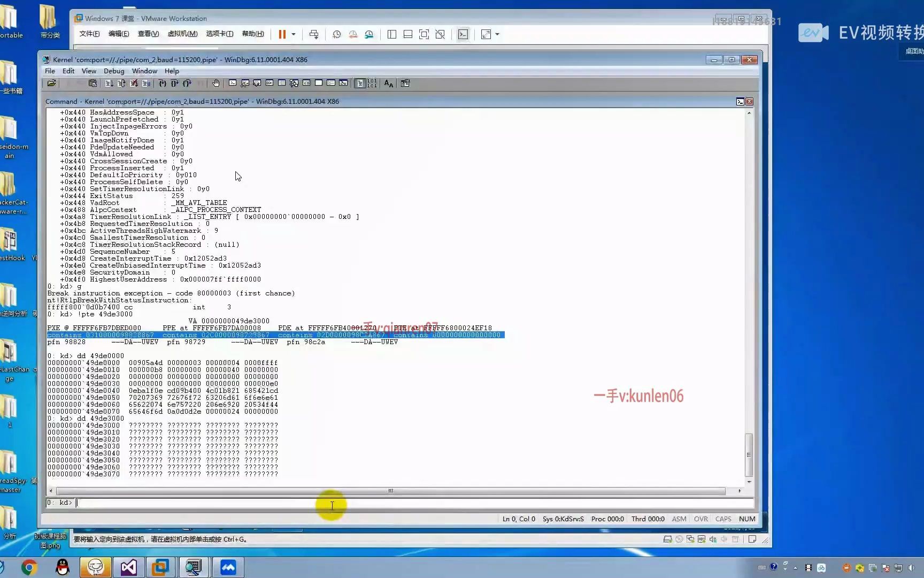Click the Font (AA) toolbar icon
Screen dimensions: 924x578
tap(389, 83)
